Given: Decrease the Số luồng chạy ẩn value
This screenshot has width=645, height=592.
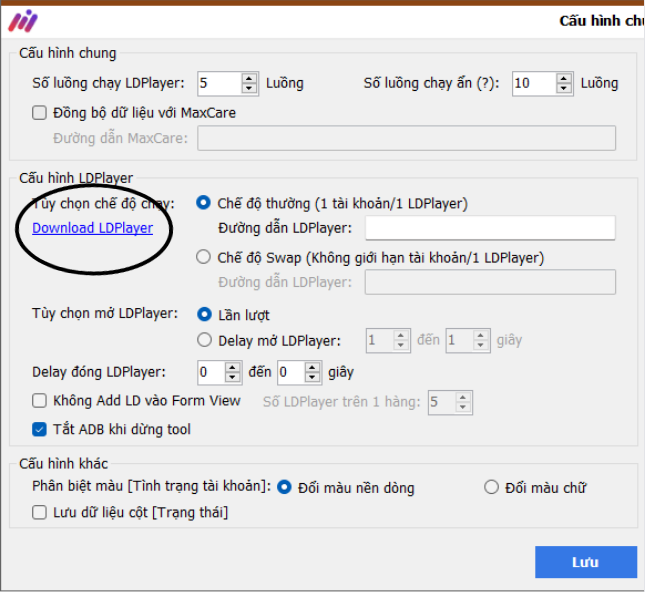Looking at the screenshot, I should pyautogui.click(x=564, y=89).
